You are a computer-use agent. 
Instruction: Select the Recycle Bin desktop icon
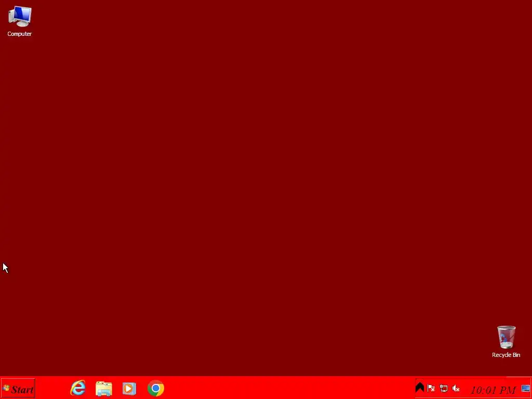(506, 342)
